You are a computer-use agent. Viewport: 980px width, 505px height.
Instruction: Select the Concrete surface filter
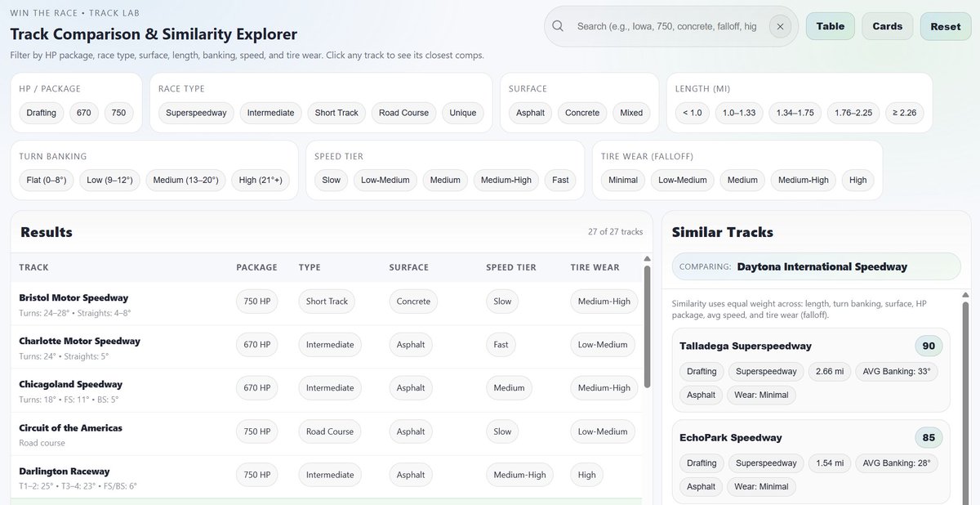click(x=582, y=113)
